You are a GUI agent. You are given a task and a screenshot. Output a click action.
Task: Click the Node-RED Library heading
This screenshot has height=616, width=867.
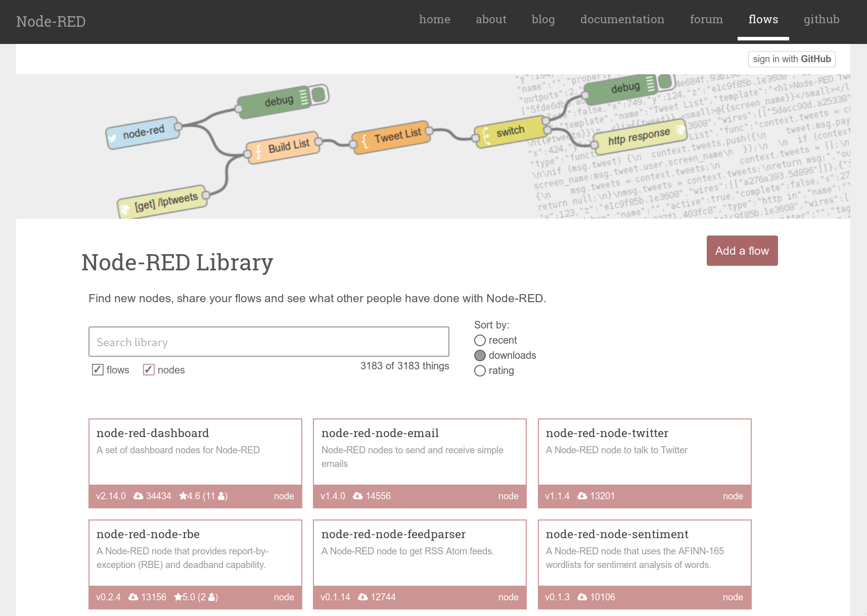tap(177, 263)
